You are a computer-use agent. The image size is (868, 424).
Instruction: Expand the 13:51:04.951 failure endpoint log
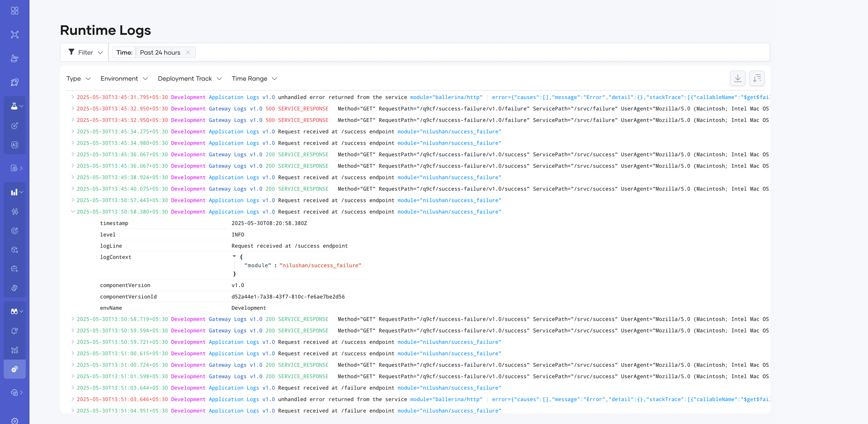(73, 411)
